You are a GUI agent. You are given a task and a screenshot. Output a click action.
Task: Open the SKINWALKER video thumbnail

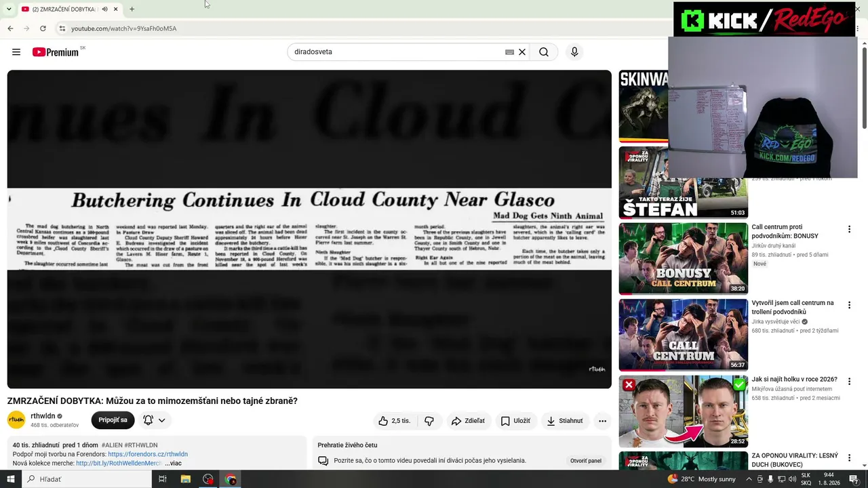tap(644, 106)
